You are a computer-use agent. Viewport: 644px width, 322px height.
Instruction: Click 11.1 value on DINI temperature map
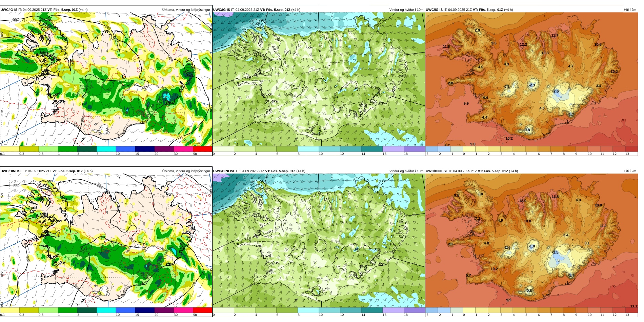pos(603,226)
